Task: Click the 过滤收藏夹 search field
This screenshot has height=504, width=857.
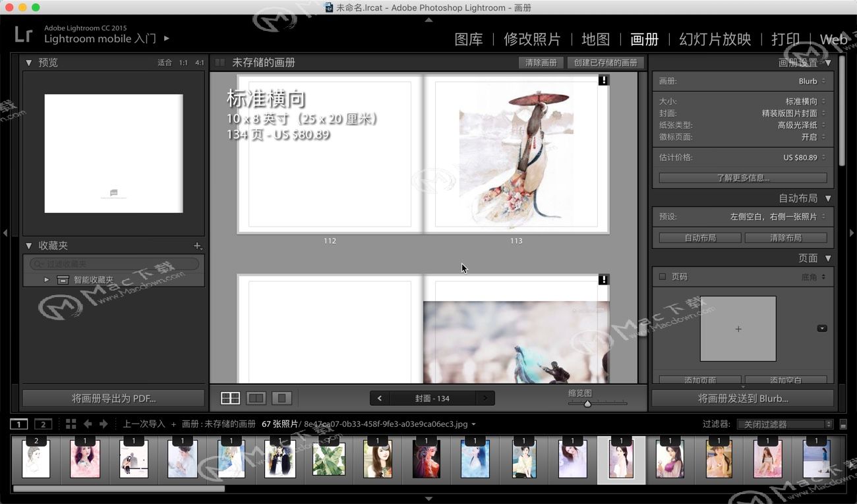Action: (114, 264)
